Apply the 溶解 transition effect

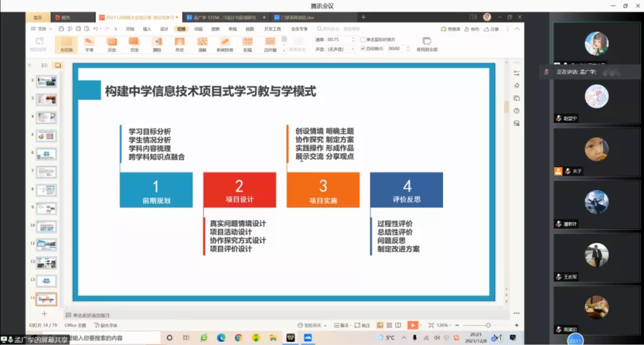202,44
